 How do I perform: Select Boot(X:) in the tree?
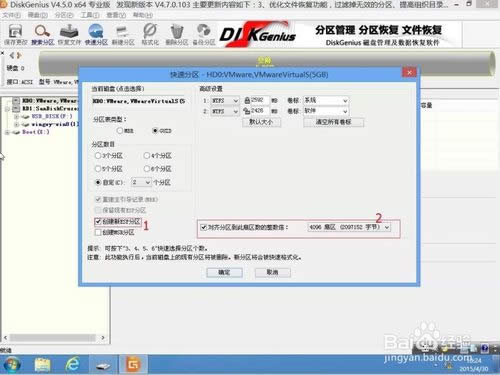point(36,132)
